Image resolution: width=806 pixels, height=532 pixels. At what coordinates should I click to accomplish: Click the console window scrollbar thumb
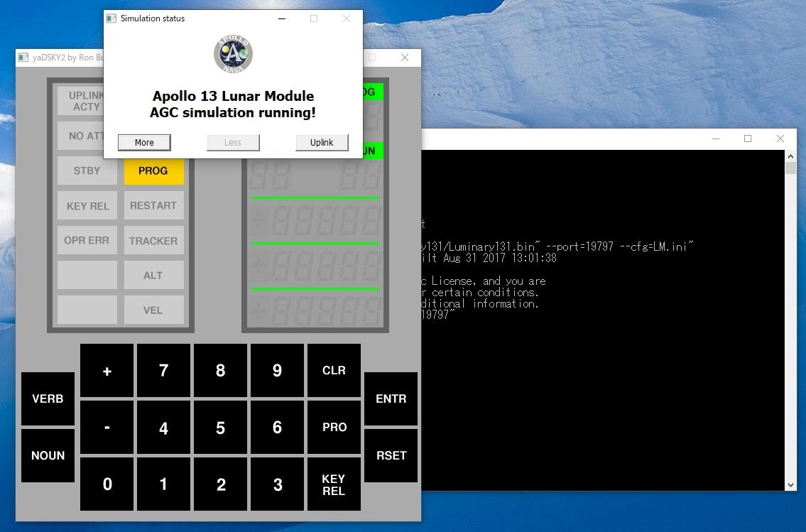tap(790, 168)
